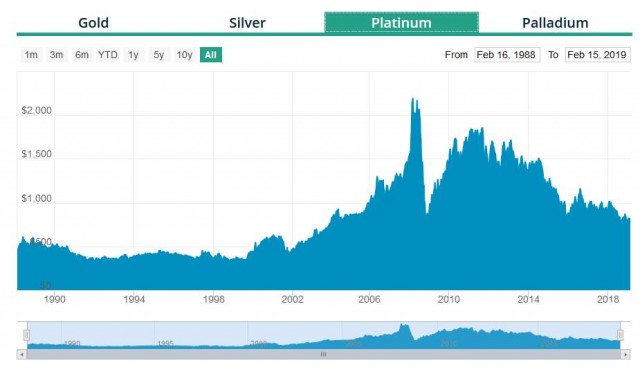Screen dimensions: 640x374
Task: Click the navigator right range handle
Action: point(620,335)
